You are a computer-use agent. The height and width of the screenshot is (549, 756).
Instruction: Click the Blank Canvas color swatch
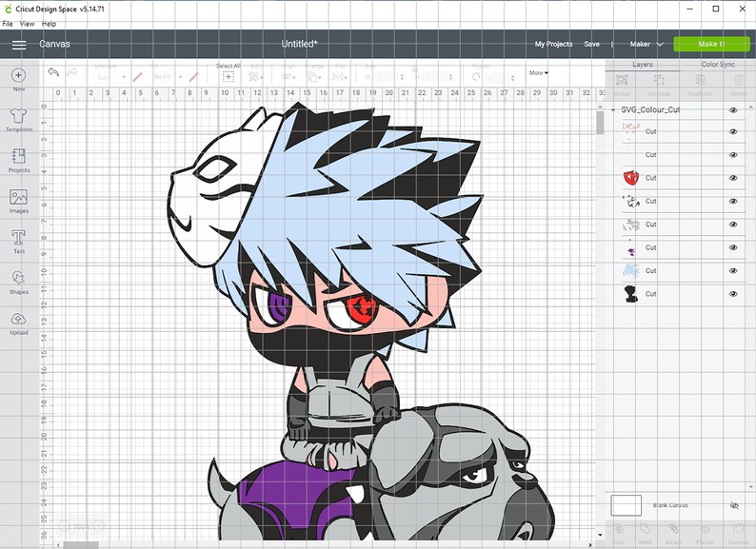click(x=626, y=505)
